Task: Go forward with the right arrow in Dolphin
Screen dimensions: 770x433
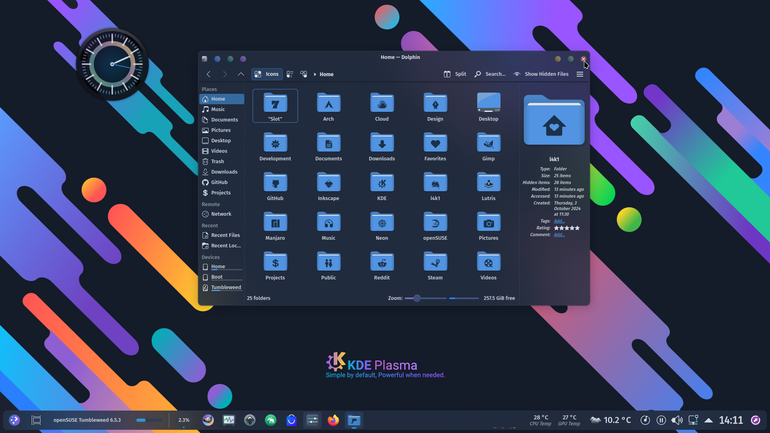Action: click(225, 74)
